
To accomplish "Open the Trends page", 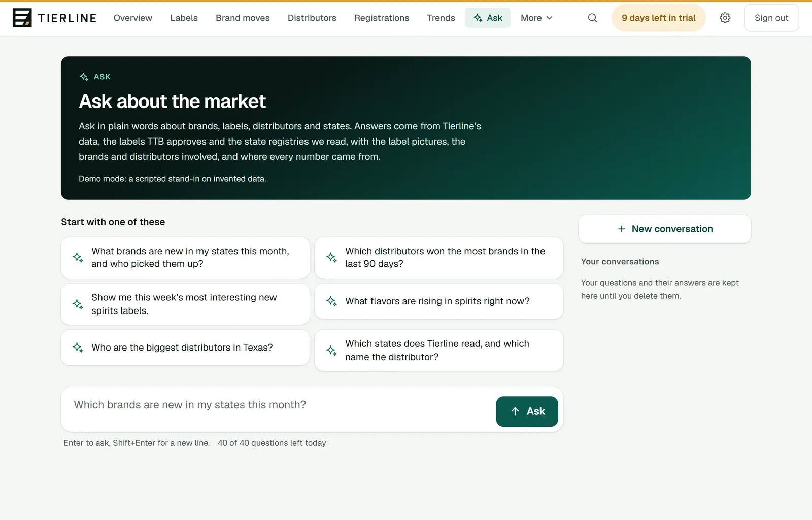I will tap(441, 18).
